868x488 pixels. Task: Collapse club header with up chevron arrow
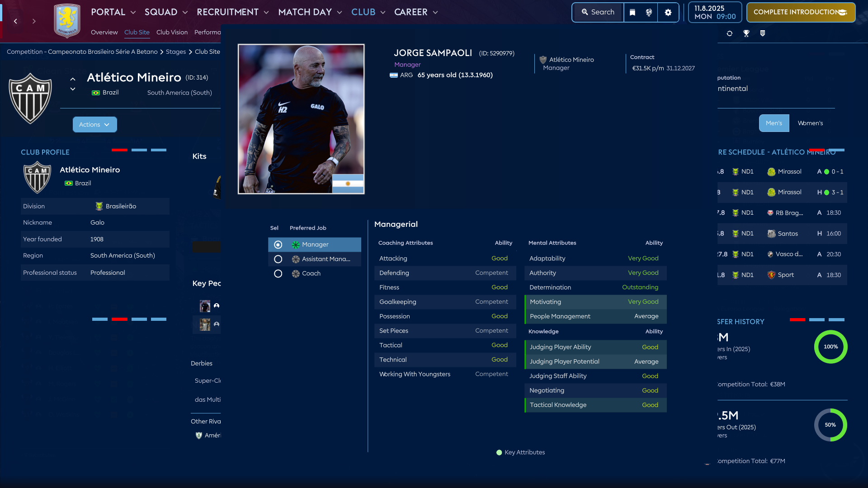73,79
